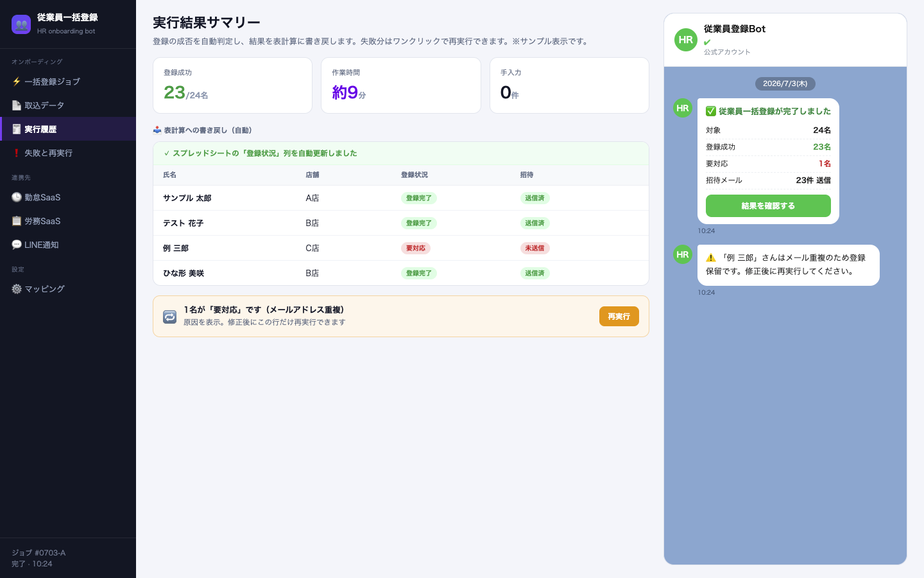Image resolution: width=924 pixels, height=578 pixels.
Task: Click the HR avatar beside the warning message
Action: pyautogui.click(x=683, y=254)
